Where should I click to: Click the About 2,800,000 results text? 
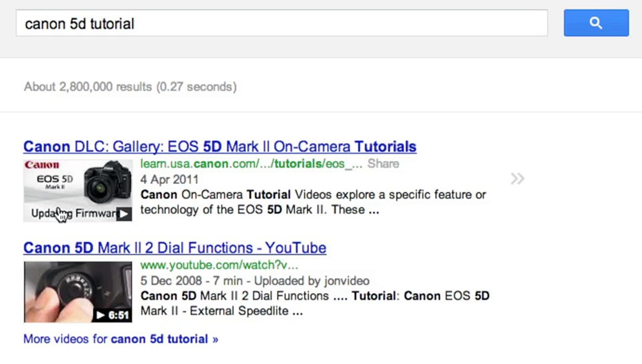click(130, 87)
